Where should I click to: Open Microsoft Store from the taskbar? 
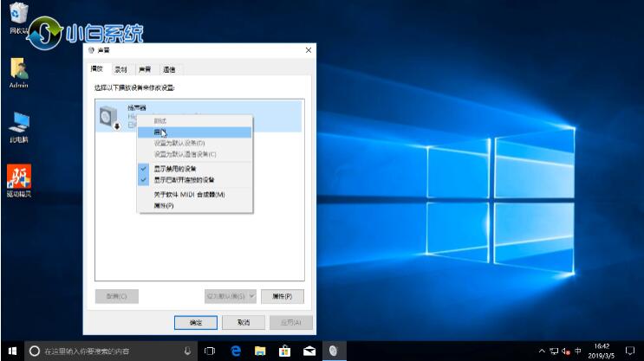[284, 351]
